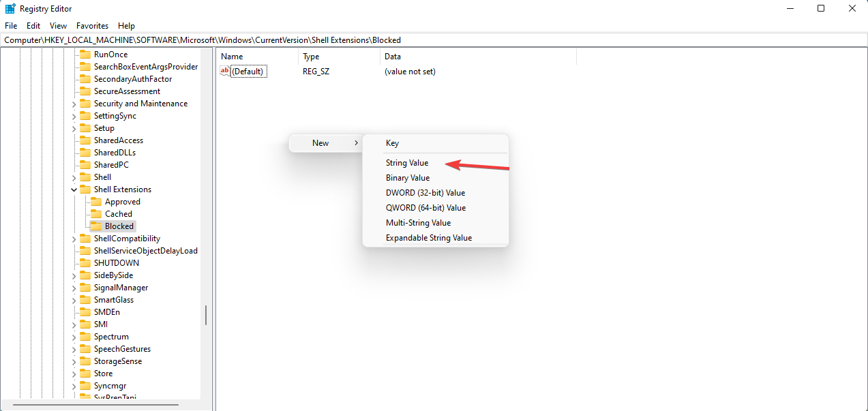The image size is (868, 411).
Task: Click the Setup folder icon
Action: pyautogui.click(x=85, y=128)
